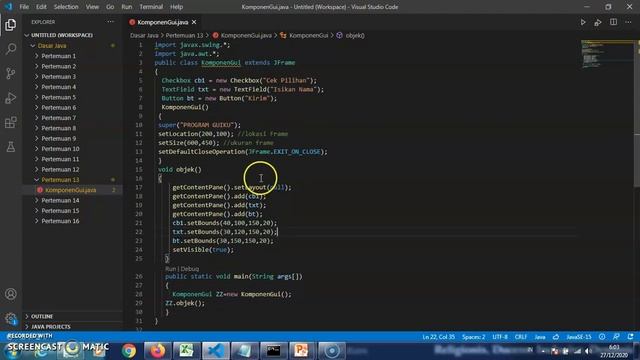
Task: Open the disc media app in taskbar
Action: click(x=331, y=351)
